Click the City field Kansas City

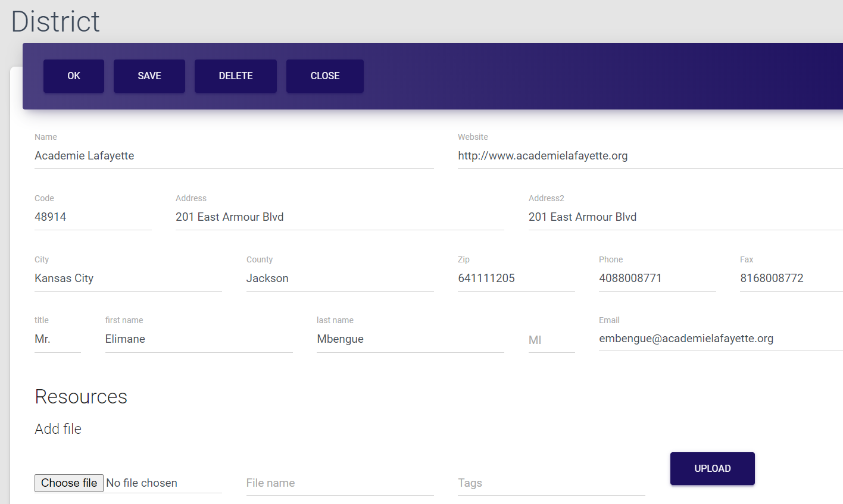click(128, 278)
